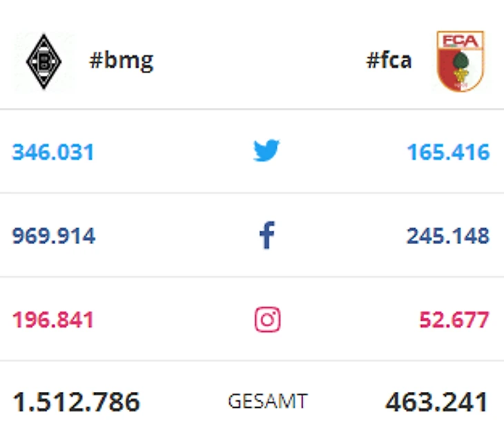Click fca Twitter count 165.416
The height and width of the screenshot is (432, 504).
click(448, 151)
